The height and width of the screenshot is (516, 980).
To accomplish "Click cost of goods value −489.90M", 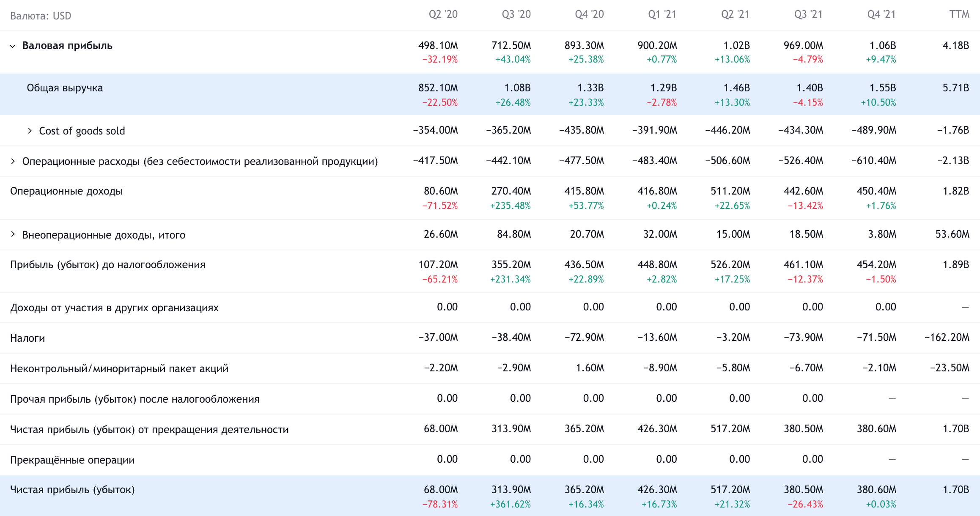I will 874,130.
